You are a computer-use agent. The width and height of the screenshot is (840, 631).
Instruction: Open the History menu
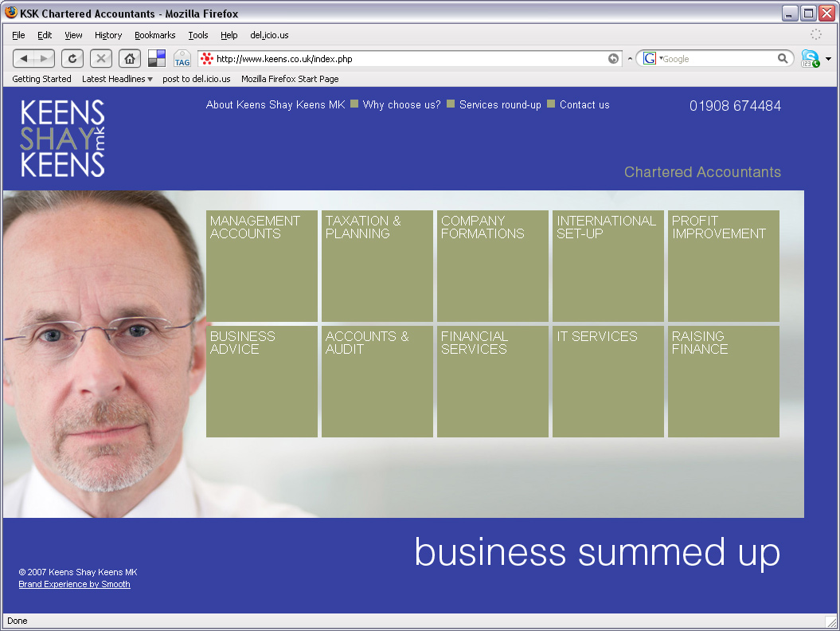point(108,35)
